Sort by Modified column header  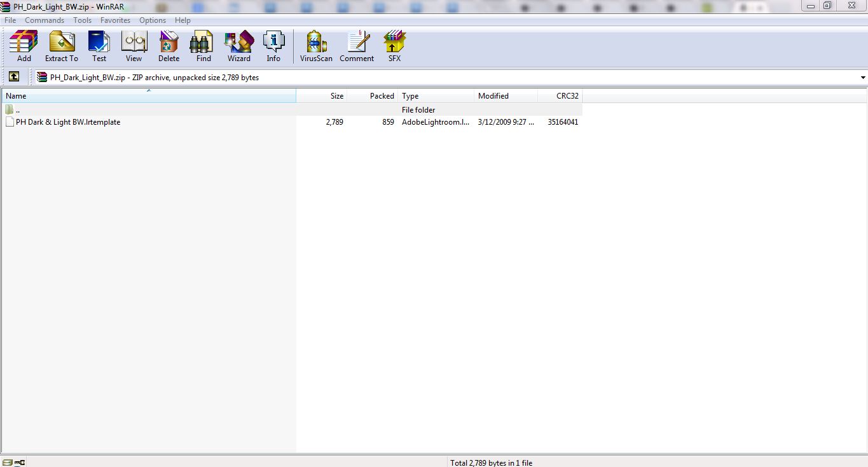[506, 95]
